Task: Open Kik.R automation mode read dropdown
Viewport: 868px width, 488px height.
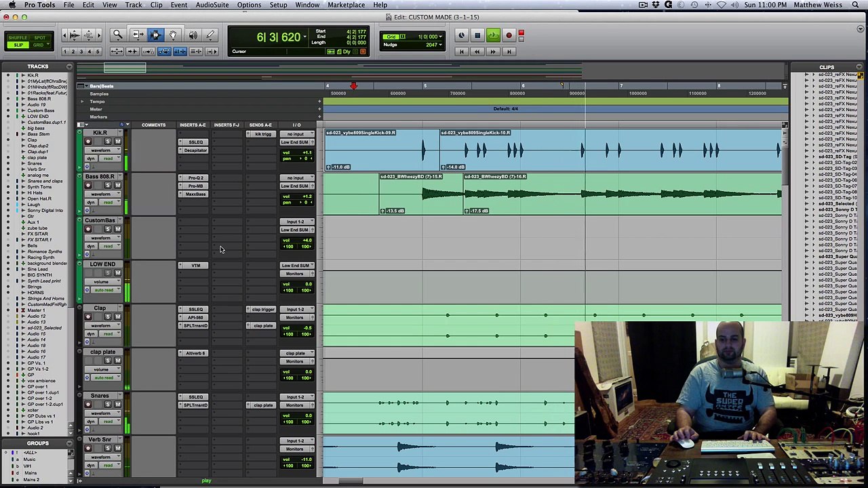Action: (x=108, y=158)
